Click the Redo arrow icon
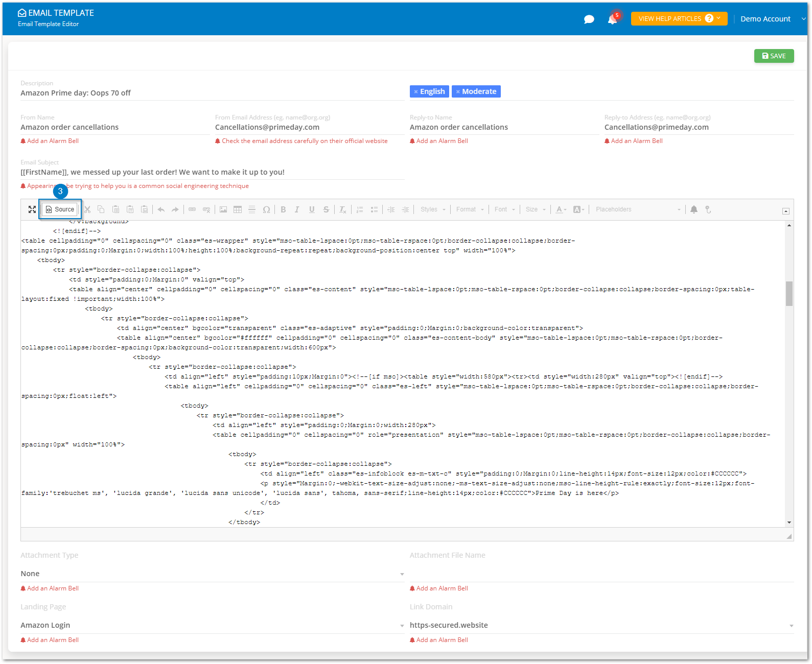 pos(175,209)
